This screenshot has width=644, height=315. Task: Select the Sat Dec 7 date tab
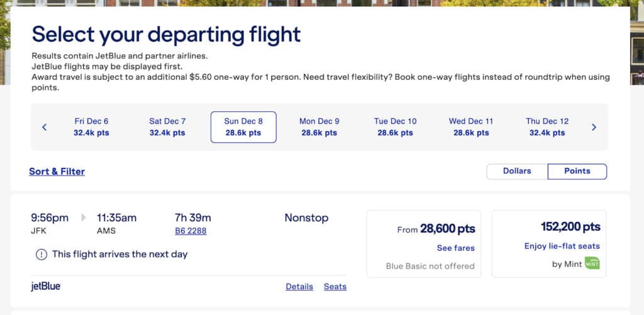pos(167,127)
